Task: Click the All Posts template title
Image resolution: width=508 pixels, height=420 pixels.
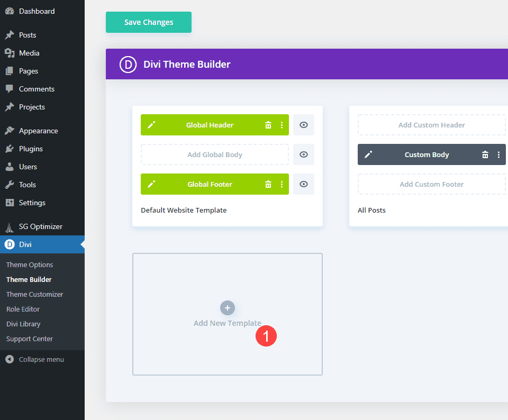Action: click(x=371, y=210)
